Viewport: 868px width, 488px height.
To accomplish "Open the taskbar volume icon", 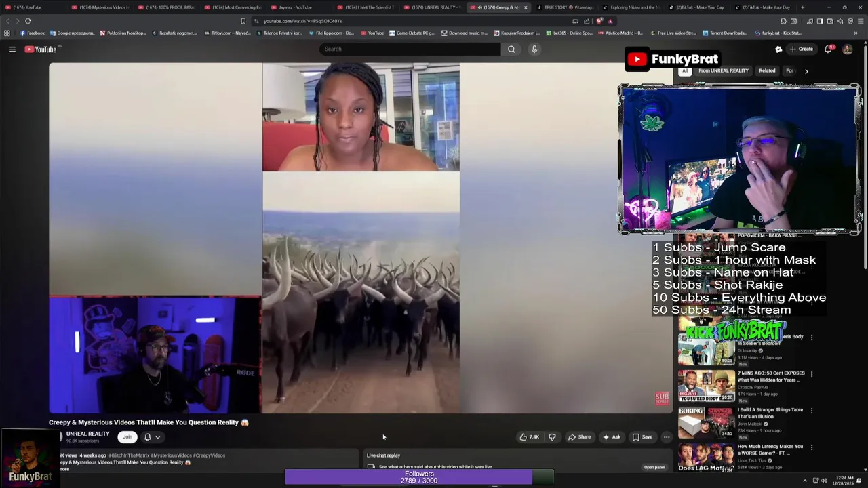I will [x=824, y=481].
